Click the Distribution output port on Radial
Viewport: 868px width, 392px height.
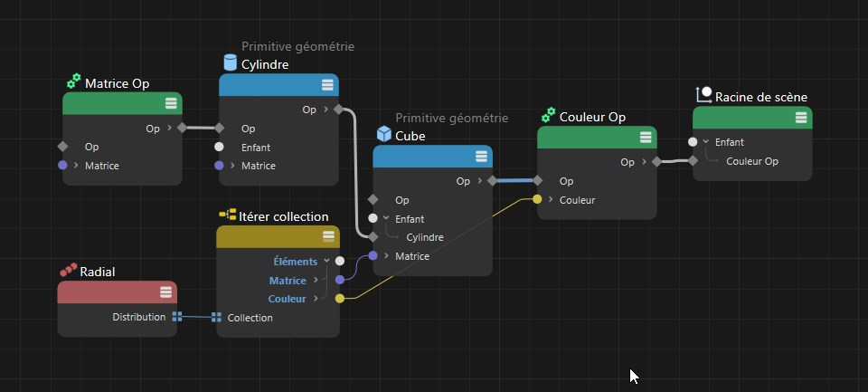[177, 317]
